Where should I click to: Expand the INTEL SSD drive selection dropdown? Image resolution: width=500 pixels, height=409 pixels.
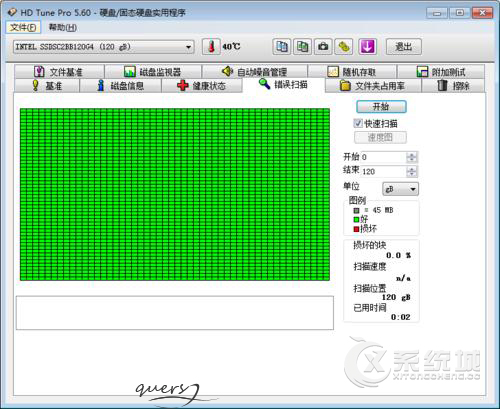tap(189, 47)
